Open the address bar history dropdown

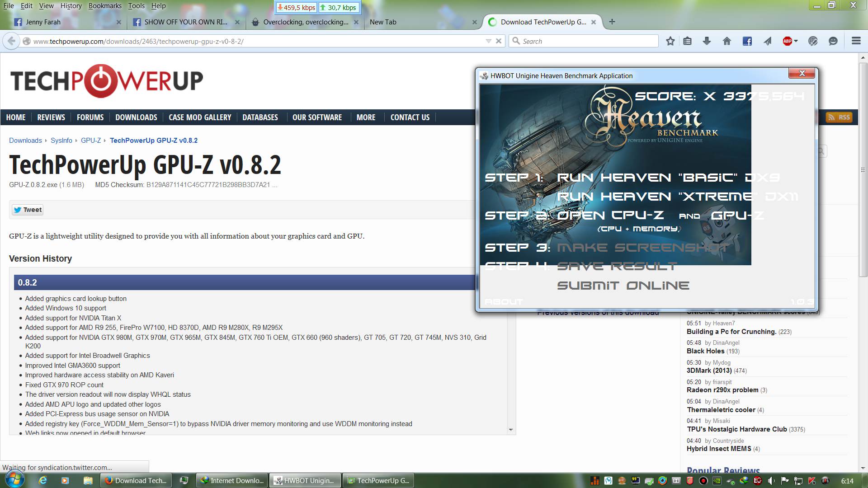point(488,41)
